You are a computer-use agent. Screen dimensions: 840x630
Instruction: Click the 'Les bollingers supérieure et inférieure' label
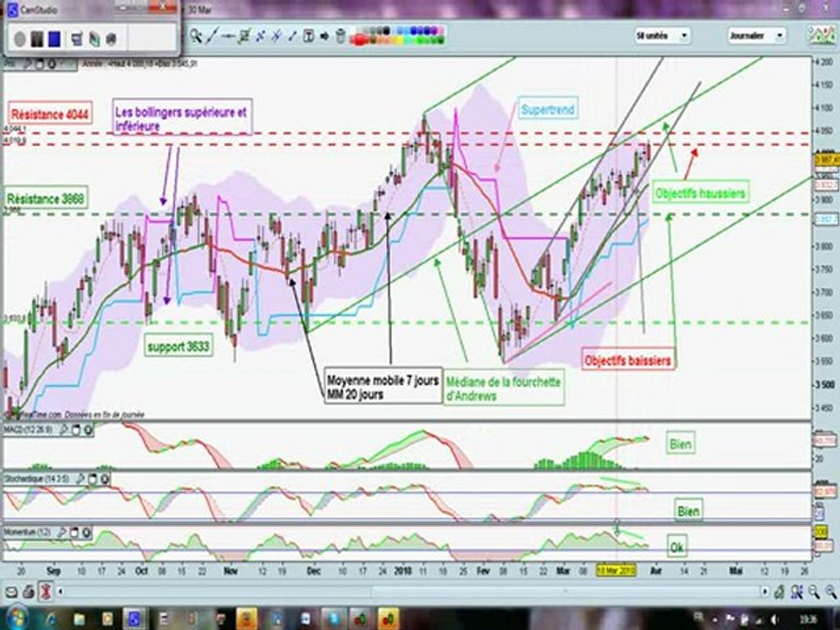(x=182, y=119)
